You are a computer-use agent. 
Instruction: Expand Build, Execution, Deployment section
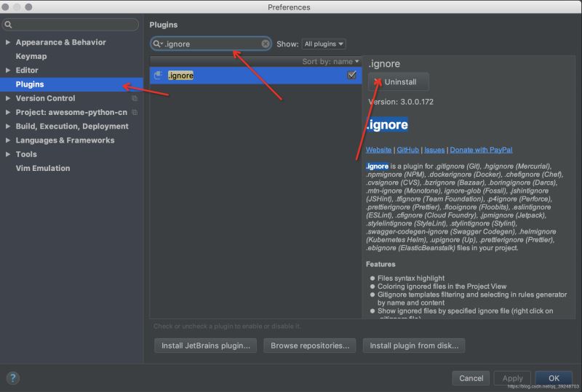[8, 127]
